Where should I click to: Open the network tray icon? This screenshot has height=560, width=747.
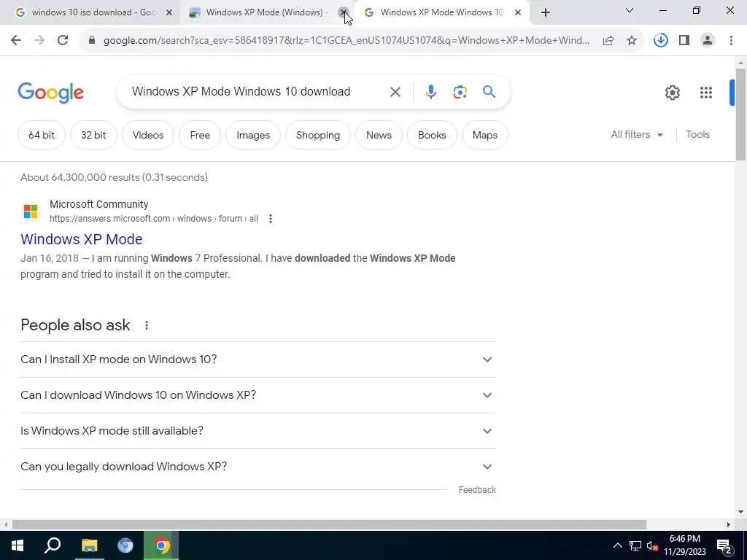click(x=635, y=545)
